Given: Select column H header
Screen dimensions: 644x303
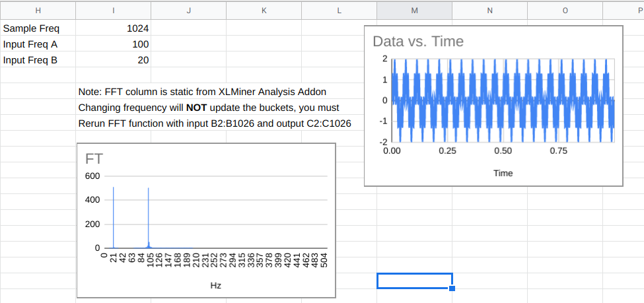Looking at the screenshot, I should [x=38, y=11].
